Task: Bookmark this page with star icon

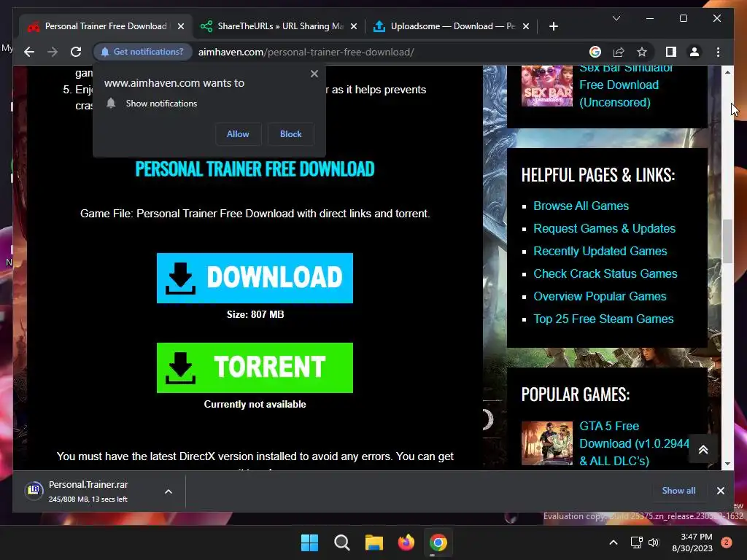Action: click(642, 52)
